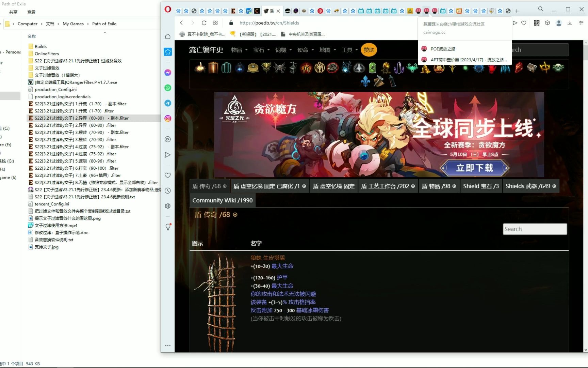588x368 pixels.
Task: Open browsing history clock in sidebar
Action: pos(168,190)
